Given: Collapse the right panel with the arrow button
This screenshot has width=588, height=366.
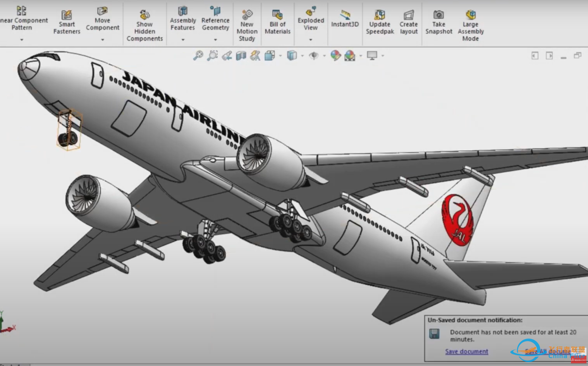Looking at the screenshot, I should 549,56.
